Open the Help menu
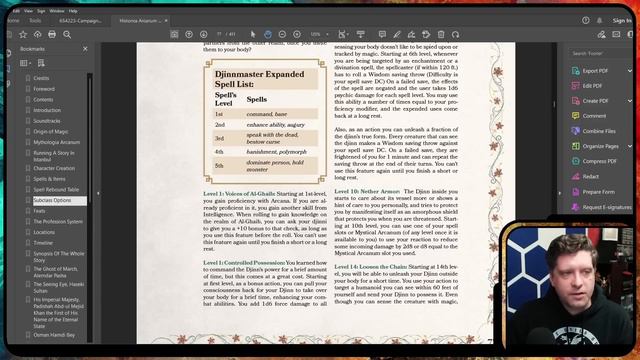 pos(73,11)
